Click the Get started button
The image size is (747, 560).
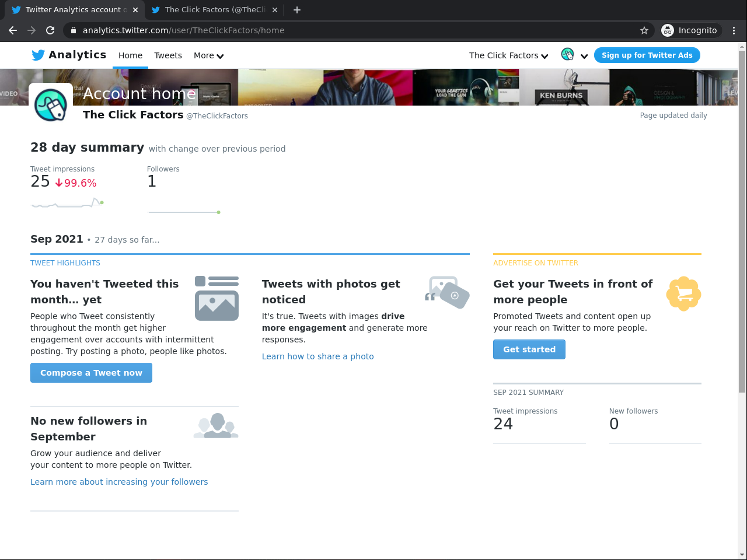pyautogui.click(x=529, y=349)
